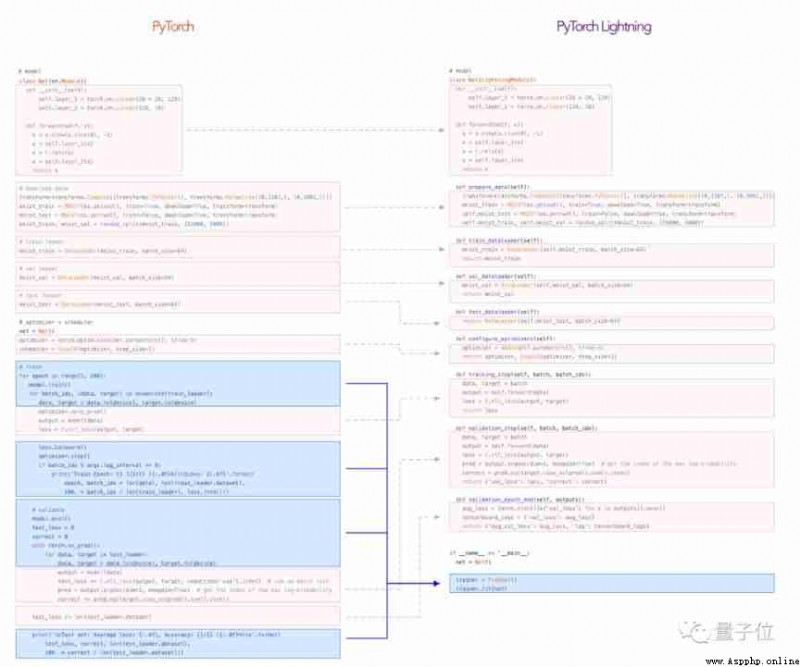Click the "# test loader" comment

40,295
